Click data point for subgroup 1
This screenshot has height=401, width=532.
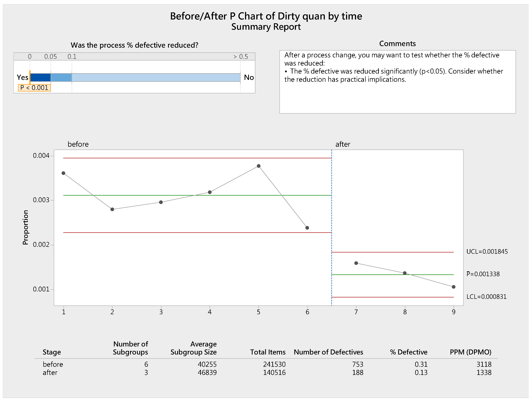tap(63, 173)
